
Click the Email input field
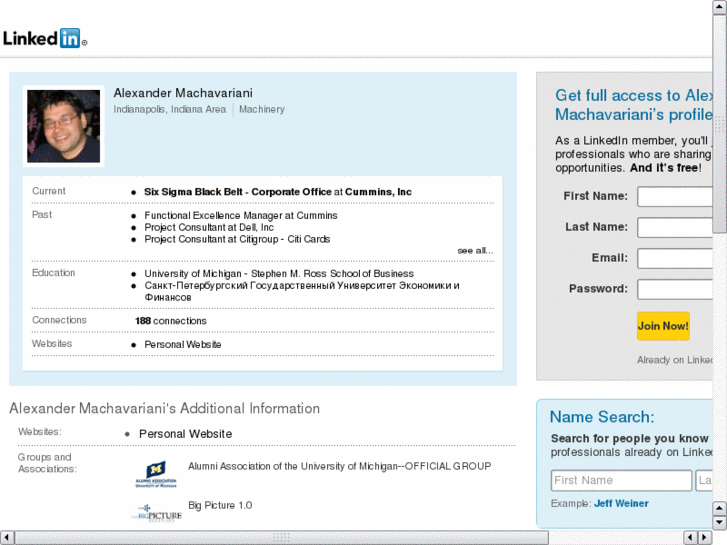pos(675,258)
